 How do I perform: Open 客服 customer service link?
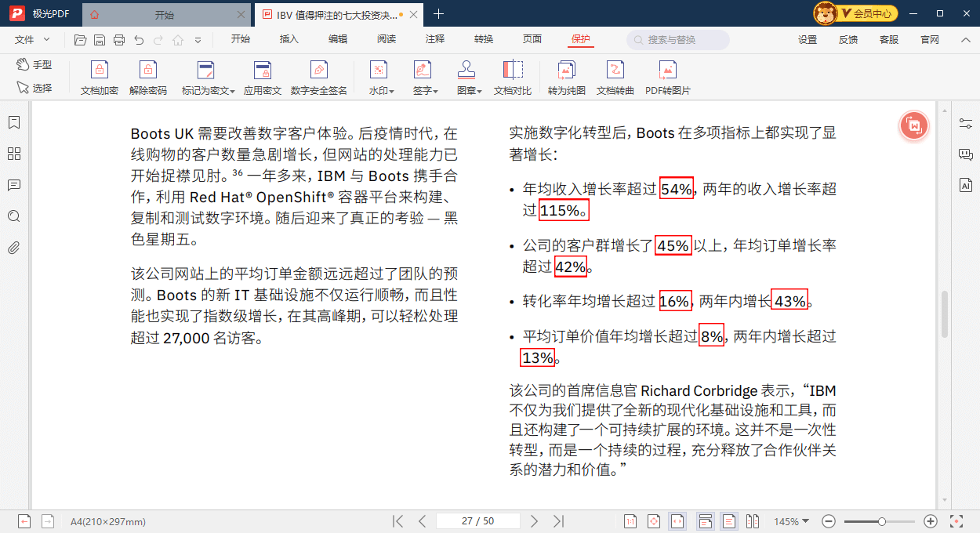pyautogui.click(x=889, y=40)
